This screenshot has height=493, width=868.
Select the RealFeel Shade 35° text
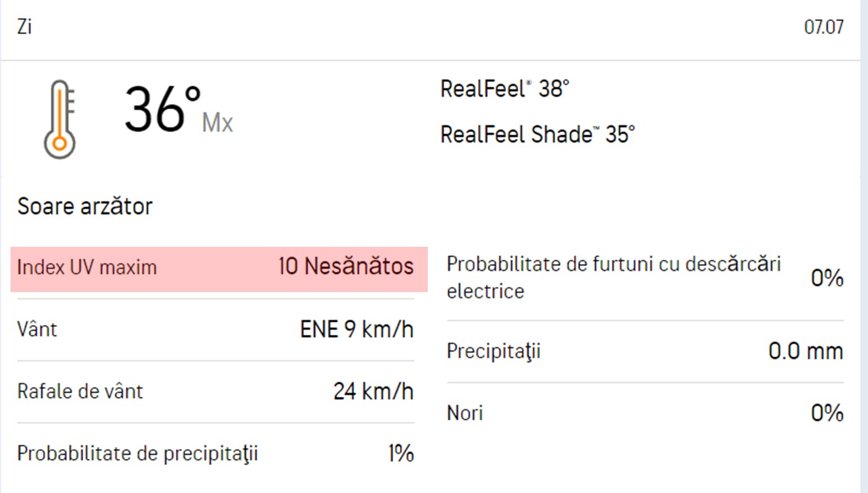538,134
